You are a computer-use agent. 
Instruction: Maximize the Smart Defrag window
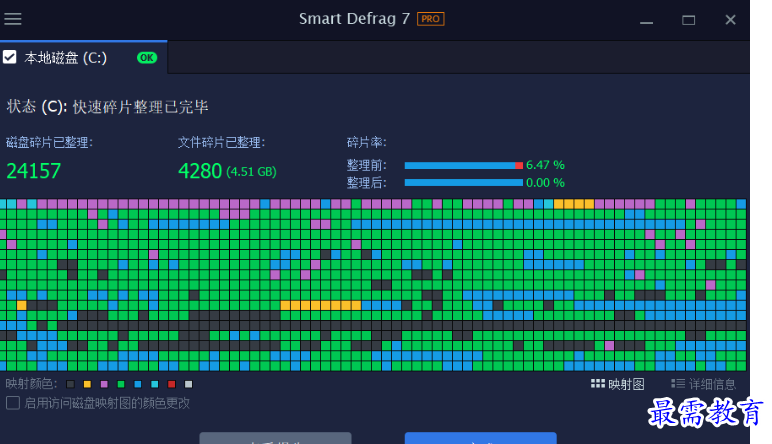coord(688,20)
